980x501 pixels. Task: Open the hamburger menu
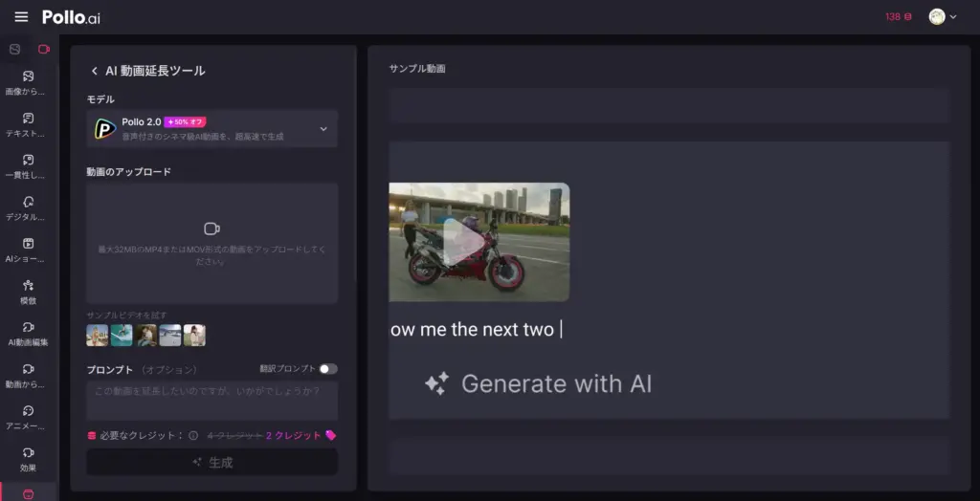[x=21, y=17]
